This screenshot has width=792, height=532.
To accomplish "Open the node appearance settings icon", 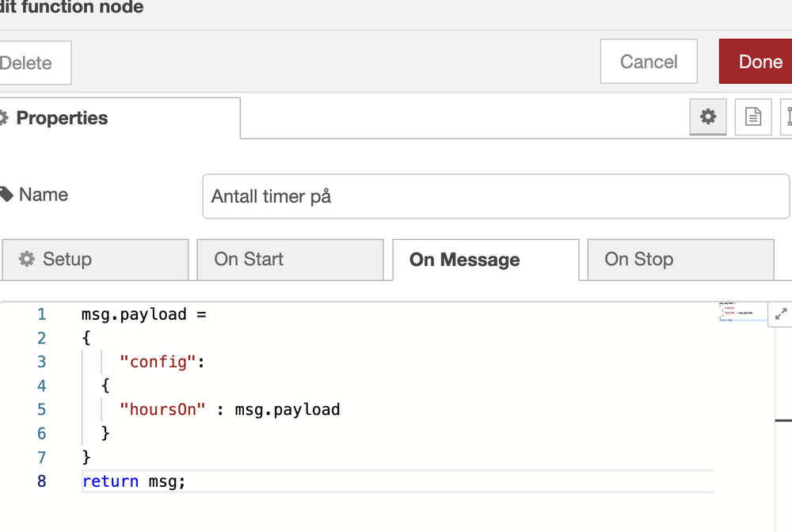I will tap(788, 117).
